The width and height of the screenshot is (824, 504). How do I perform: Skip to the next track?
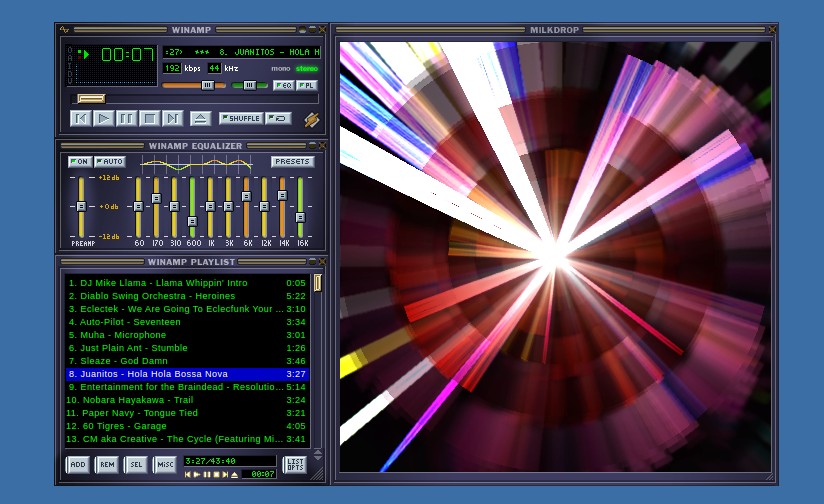172,118
